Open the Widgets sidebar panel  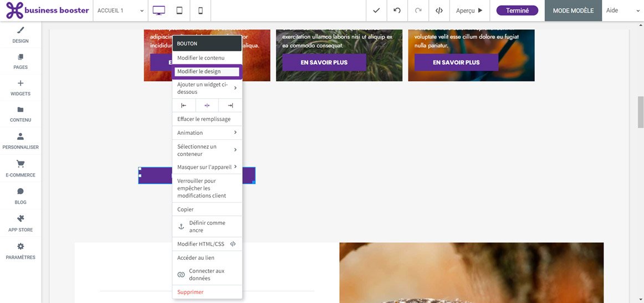tap(21, 88)
